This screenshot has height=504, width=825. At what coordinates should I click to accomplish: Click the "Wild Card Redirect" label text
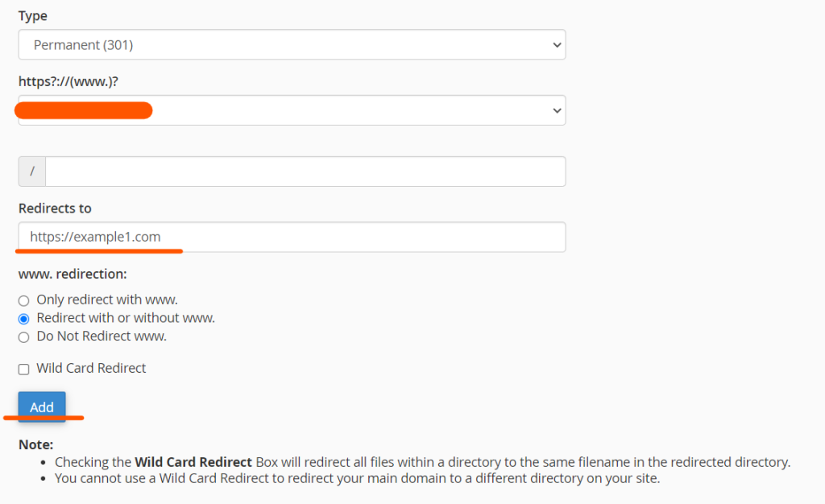pyautogui.click(x=90, y=368)
